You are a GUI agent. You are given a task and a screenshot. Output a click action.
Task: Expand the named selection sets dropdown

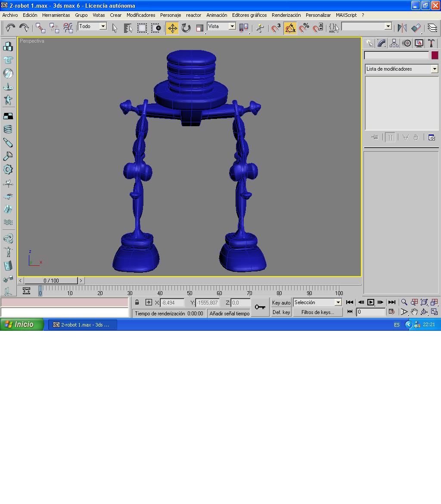click(x=388, y=26)
